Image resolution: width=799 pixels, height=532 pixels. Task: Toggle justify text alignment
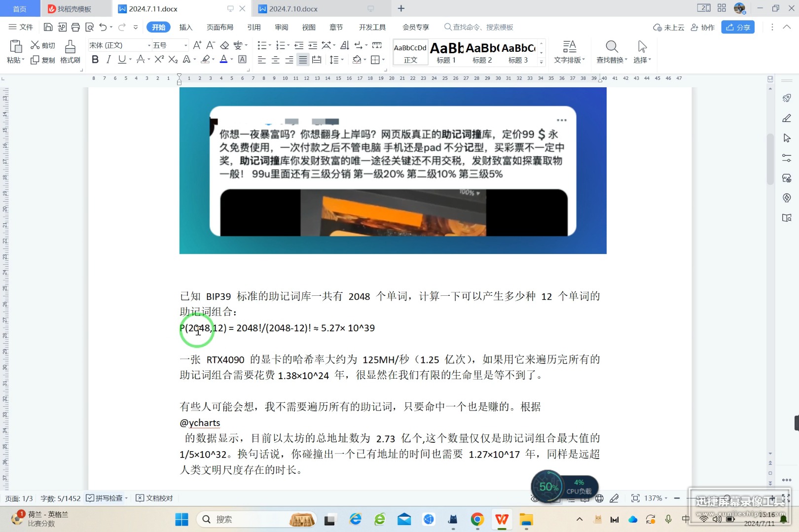pos(303,60)
